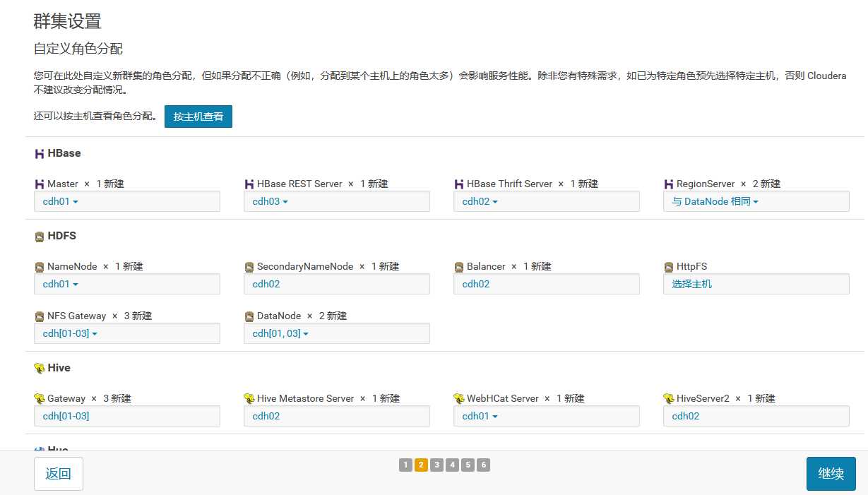Click the HDFS service icon in section header
Image resolution: width=868 pixels, height=495 pixels.
click(x=40, y=237)
